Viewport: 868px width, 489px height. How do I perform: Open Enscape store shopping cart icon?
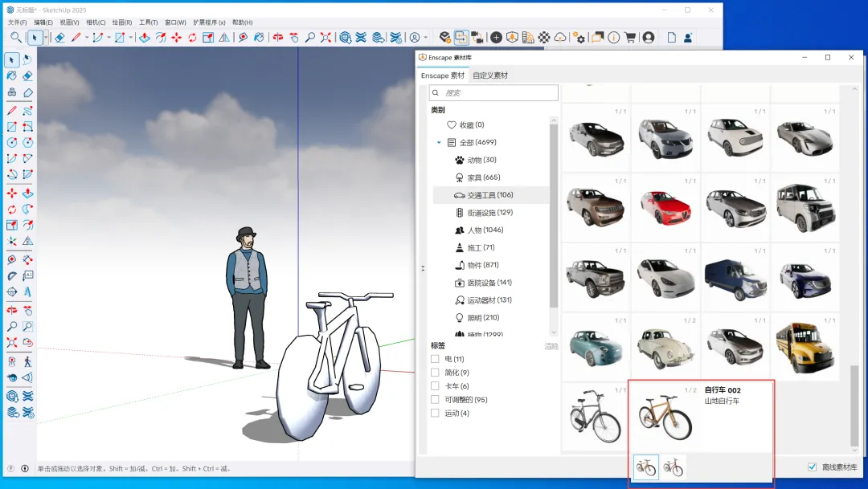pos(630,37)
